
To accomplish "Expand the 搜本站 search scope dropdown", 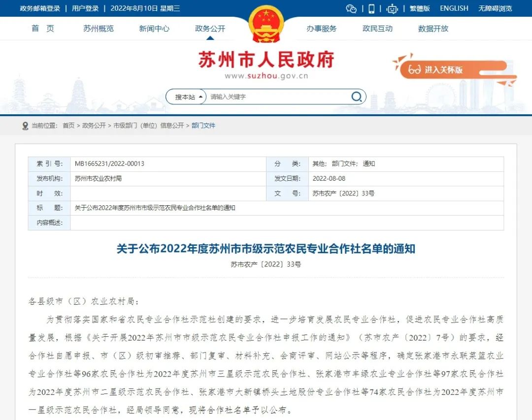I will tap(189, 97).
